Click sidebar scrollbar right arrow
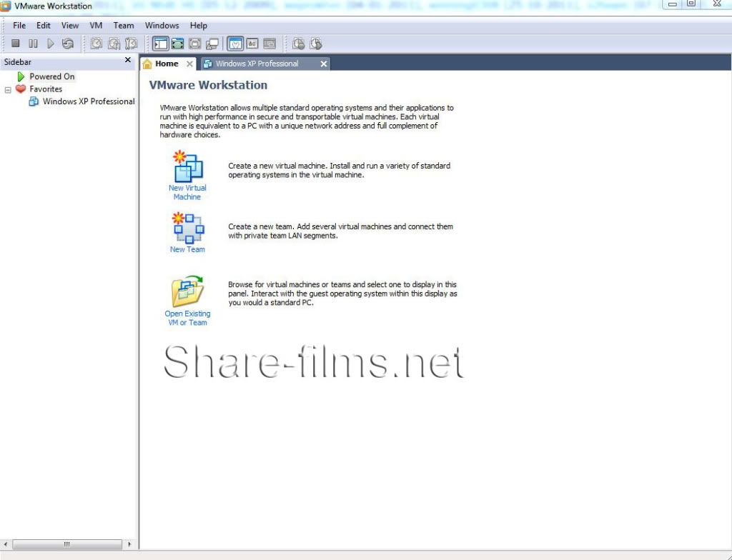Screen dimensions: 732x560 129,544
